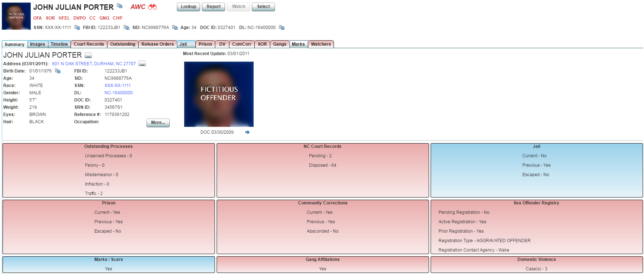Open the Outstanding tab
The height and width of the screenshot is (274, 644).
[x=123, y=44]
